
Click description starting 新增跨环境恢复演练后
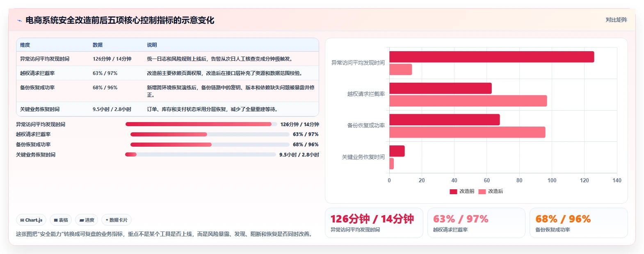[231, 91]
